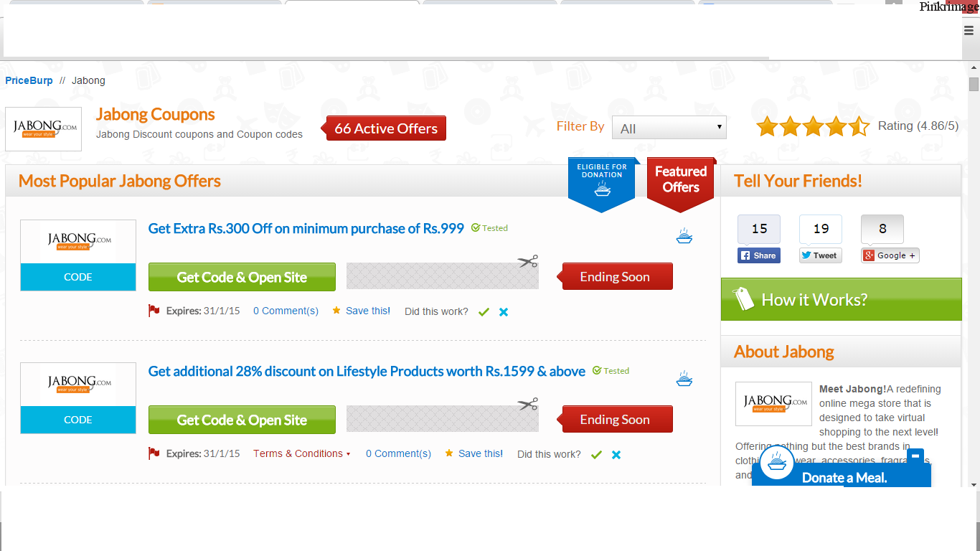Click the Google + count 8
This screenshot has height=551, width=980.
click(x=882, y=229)
